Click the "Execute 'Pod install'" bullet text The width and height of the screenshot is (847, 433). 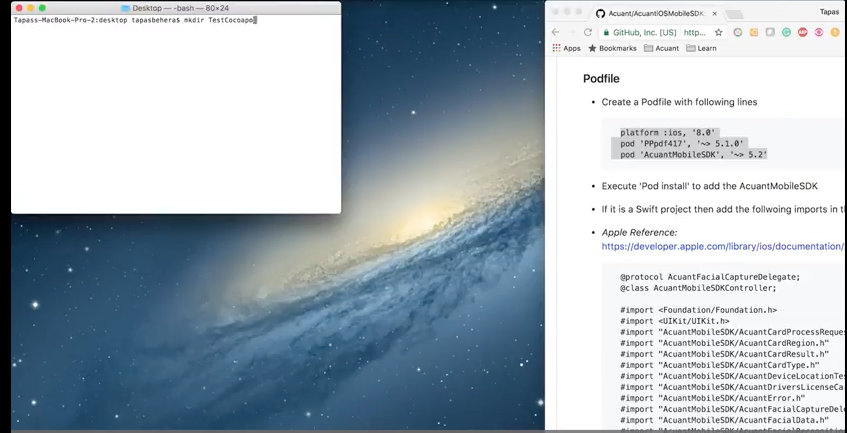coord(710,186)
